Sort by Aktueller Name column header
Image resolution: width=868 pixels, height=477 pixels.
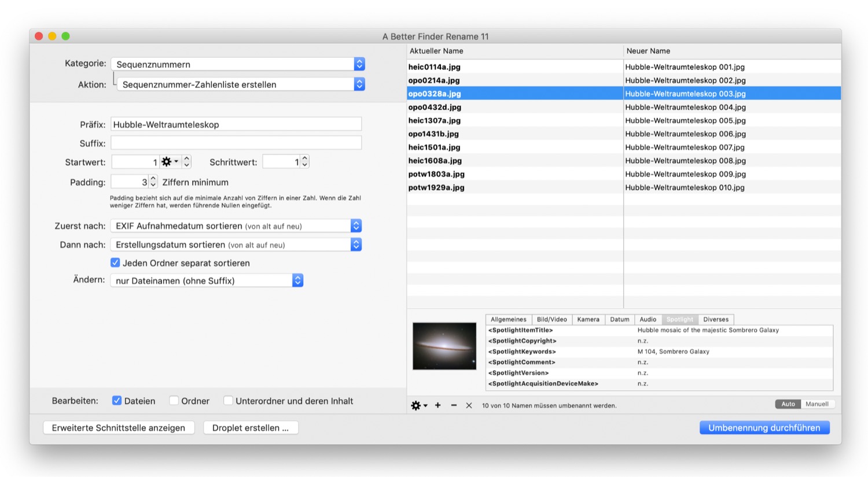click(515, 51)
